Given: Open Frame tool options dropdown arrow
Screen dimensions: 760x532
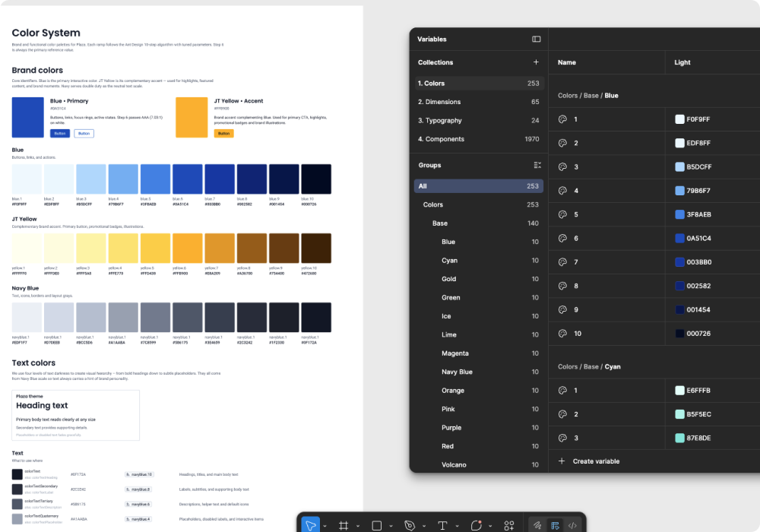Looking at the screenshot, I should pyautogui.click(x=358, y=526).
